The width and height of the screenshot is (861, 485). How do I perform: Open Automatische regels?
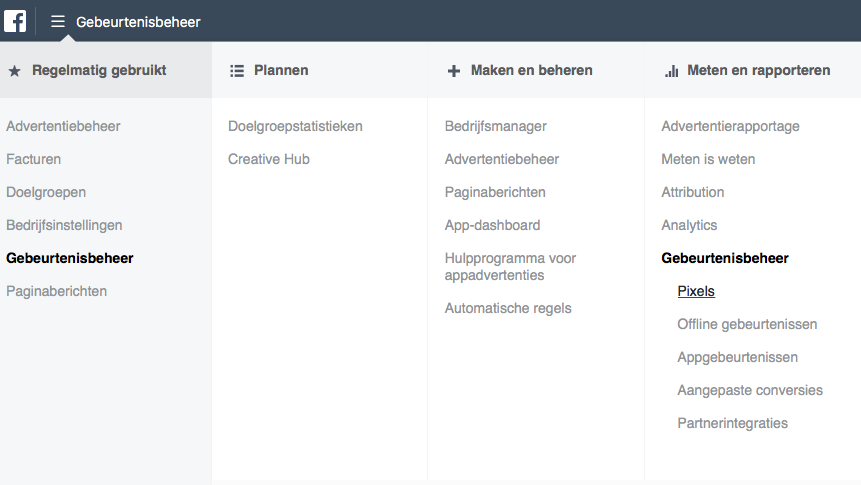pyautogui.click(x=508, y=308)
